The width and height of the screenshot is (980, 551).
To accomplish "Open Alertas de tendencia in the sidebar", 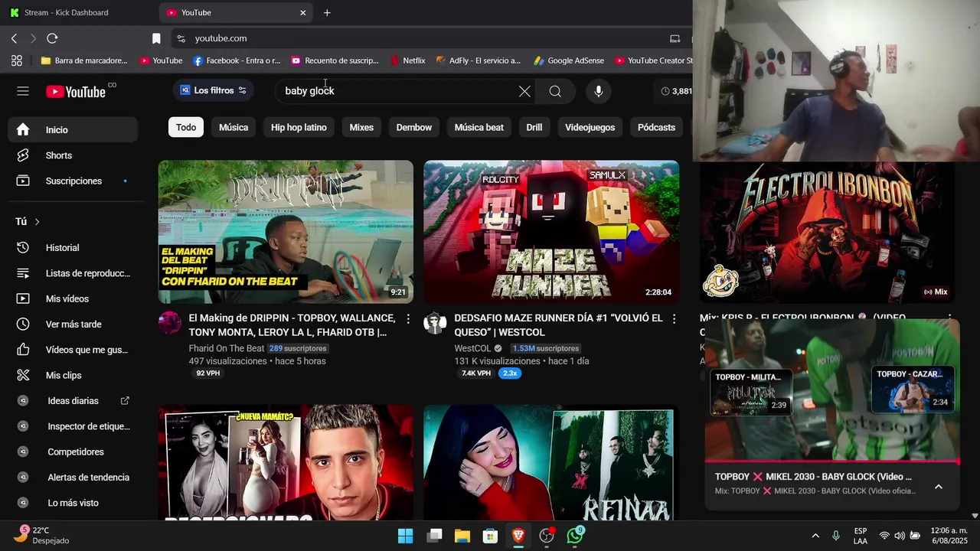I will [73, 477].
